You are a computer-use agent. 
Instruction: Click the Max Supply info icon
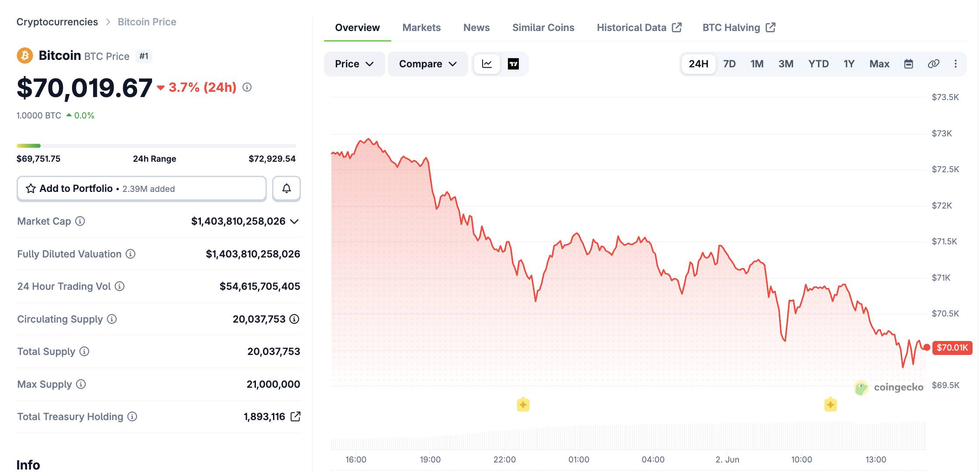(81, 384)
